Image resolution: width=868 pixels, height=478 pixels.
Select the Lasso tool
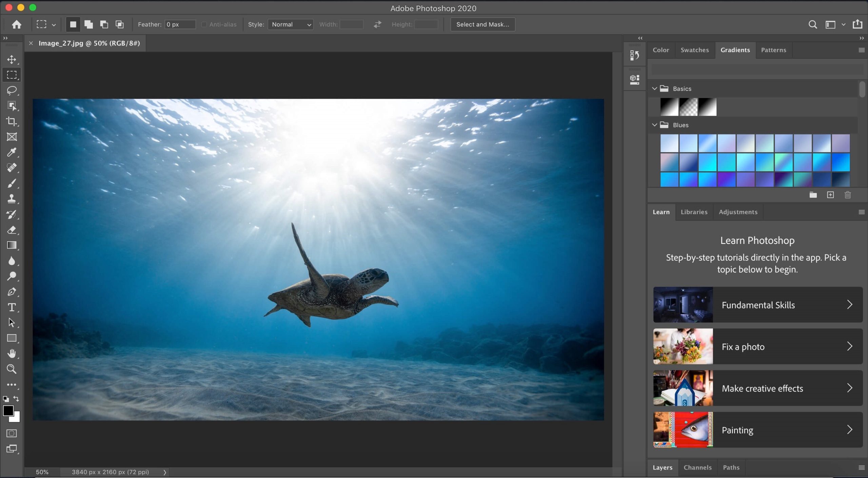click(x=12, y=90)
